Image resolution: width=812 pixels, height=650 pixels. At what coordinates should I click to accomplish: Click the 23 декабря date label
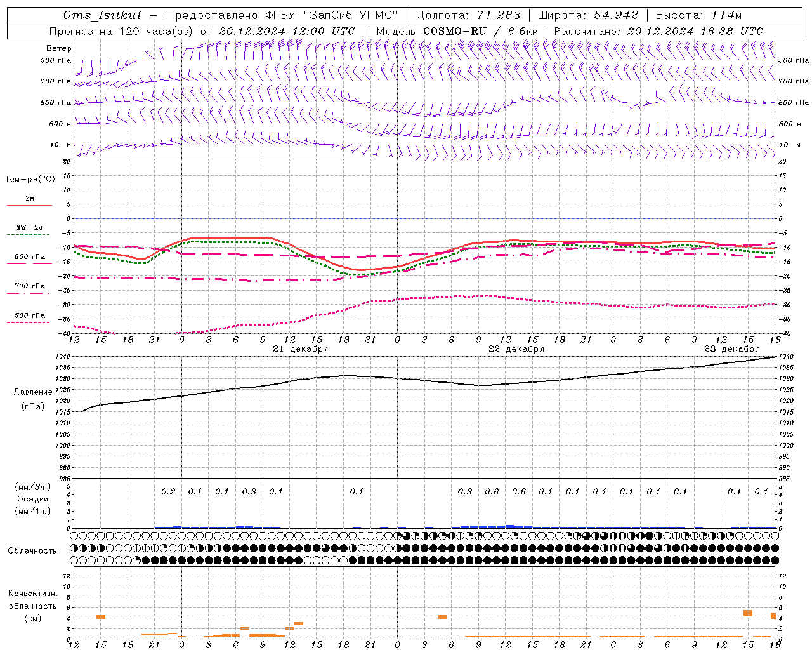pyautogui.click(x=732, y=349)
